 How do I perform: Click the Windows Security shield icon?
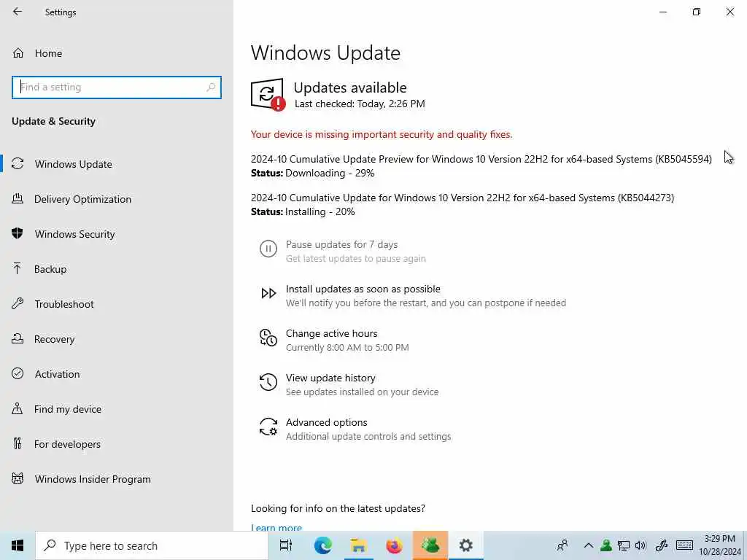click(x=18, y=233)
